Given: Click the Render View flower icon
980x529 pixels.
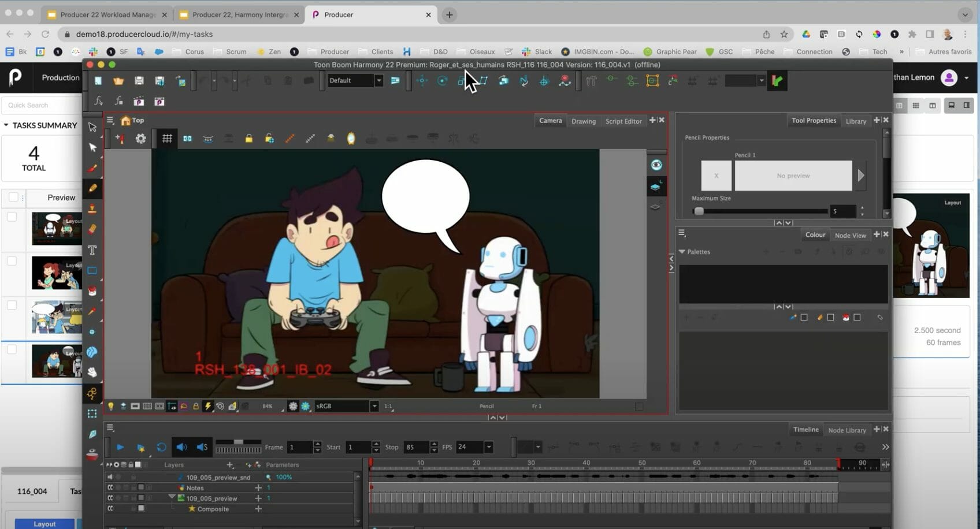Looking at the screenshot, I should (x=305, y=407).
